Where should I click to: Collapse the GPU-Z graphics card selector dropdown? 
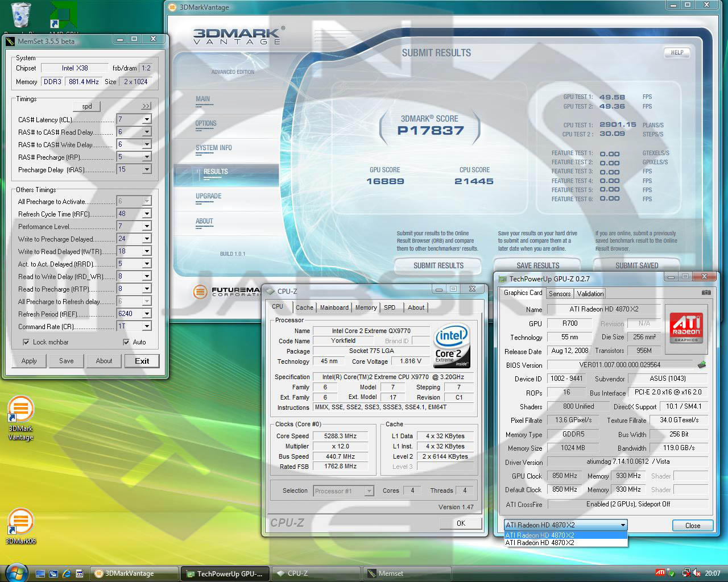coord(623,525)
